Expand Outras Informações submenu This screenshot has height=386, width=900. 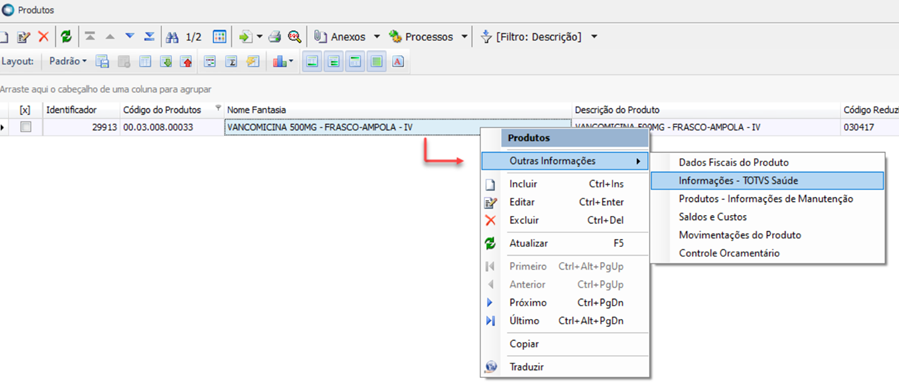[x=565, y=161]
